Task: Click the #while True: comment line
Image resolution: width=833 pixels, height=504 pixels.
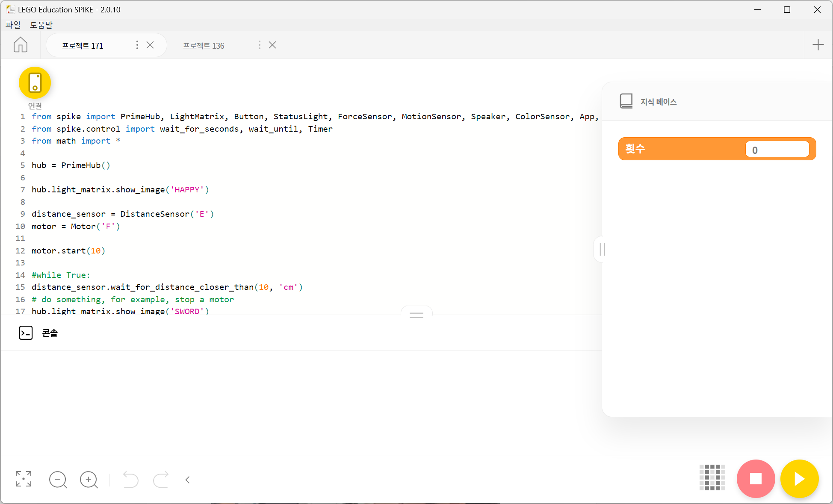Action: coord(61,275)
